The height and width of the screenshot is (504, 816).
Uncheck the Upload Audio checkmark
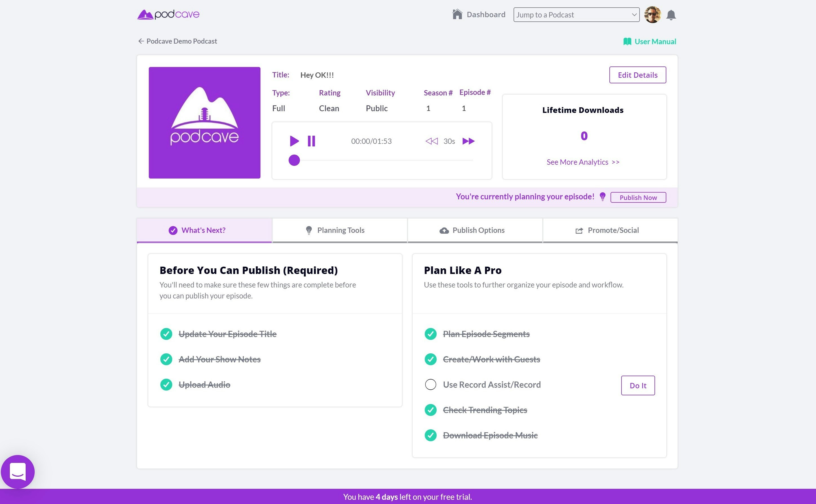pos(166,385)
